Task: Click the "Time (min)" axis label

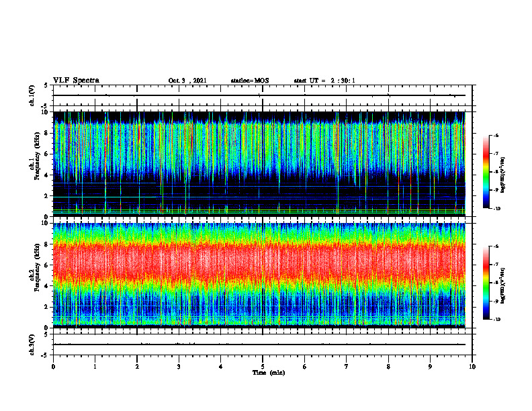Action: point(269,373)
